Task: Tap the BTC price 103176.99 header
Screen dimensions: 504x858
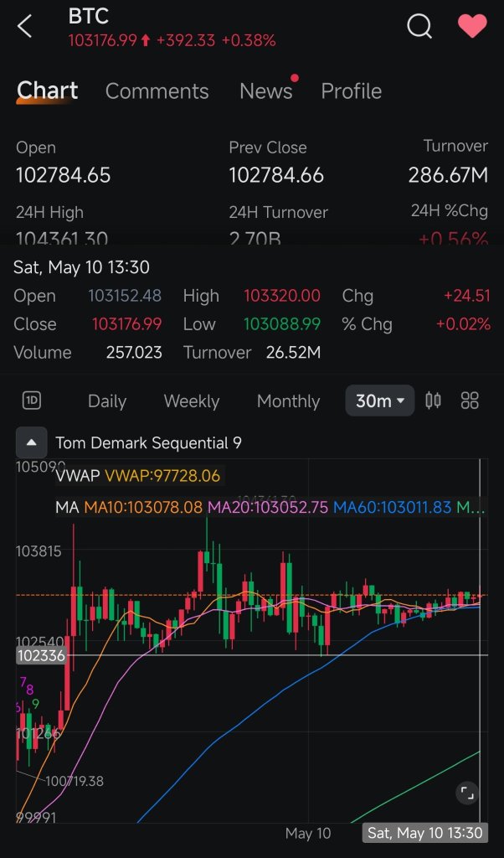Action: 103,40
